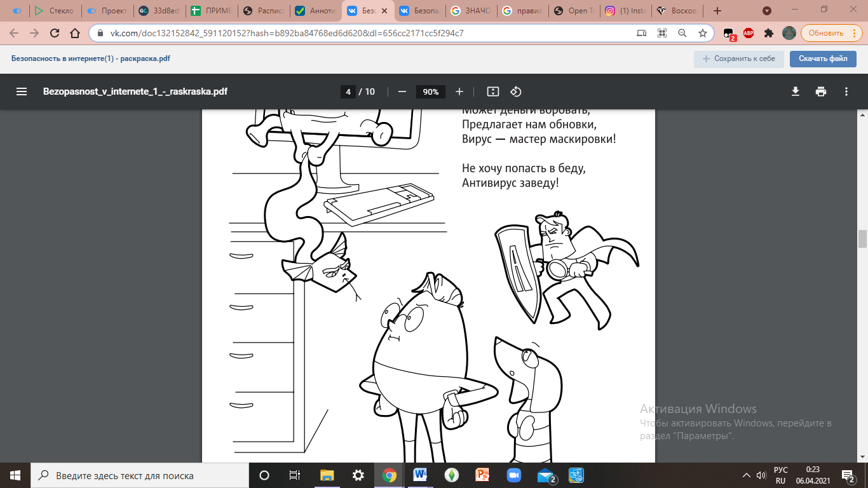The image size is (868, 488).
Task: Switch to the 'Open T' tab
Action: (x=575, y=11)
